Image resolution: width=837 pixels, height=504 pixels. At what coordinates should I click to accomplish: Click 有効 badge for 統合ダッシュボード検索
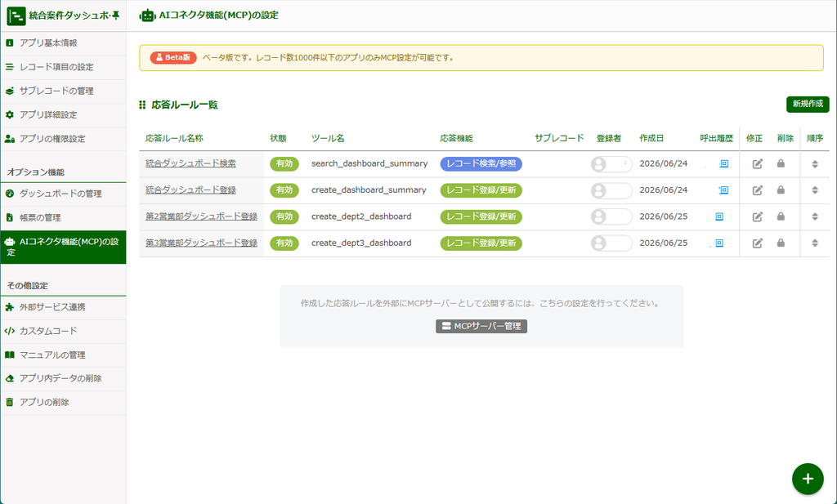tap(284, 163)
